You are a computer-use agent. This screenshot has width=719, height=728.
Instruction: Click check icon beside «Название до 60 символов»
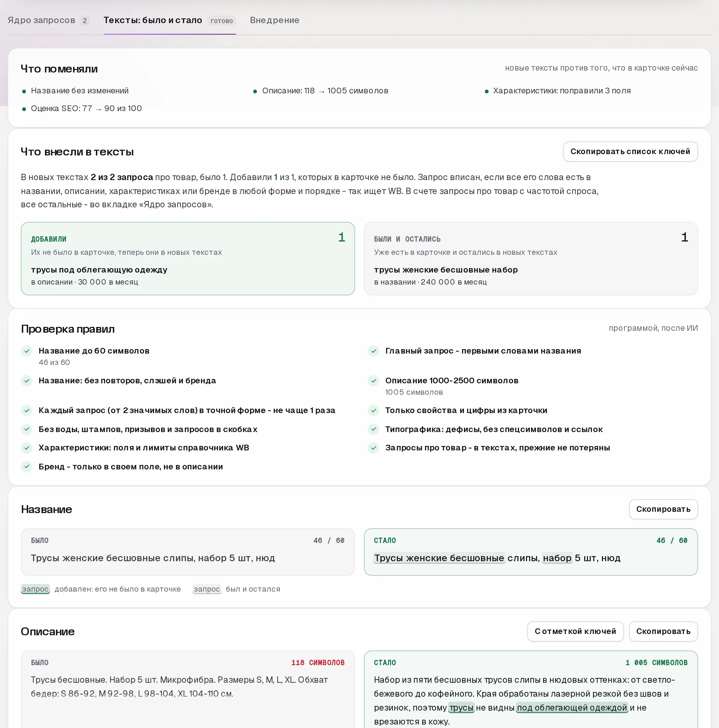(27, 351)
